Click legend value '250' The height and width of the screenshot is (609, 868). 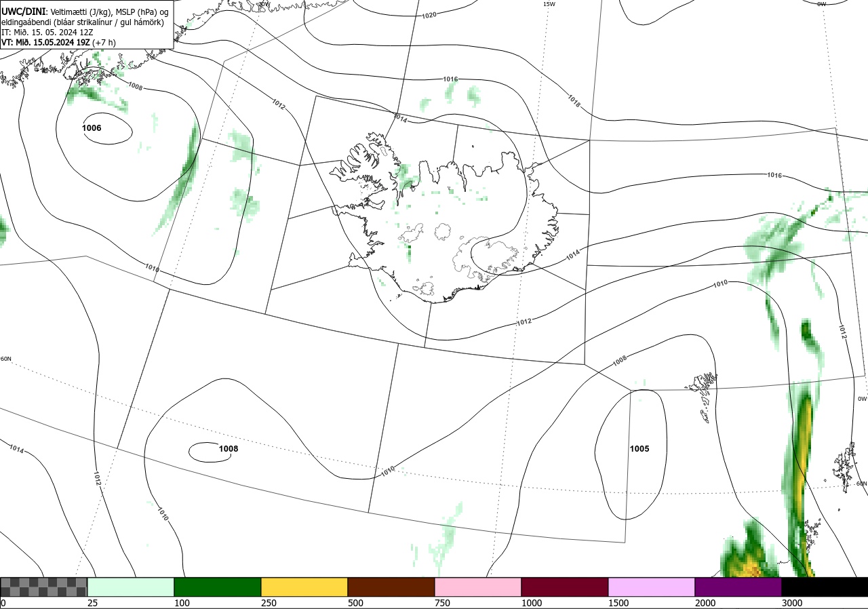(x=269, y=603)
